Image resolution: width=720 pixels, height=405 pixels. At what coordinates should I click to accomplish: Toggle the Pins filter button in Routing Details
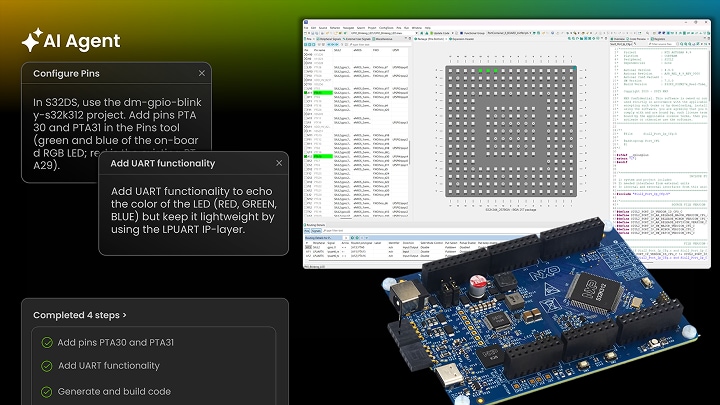click(307, 231)
